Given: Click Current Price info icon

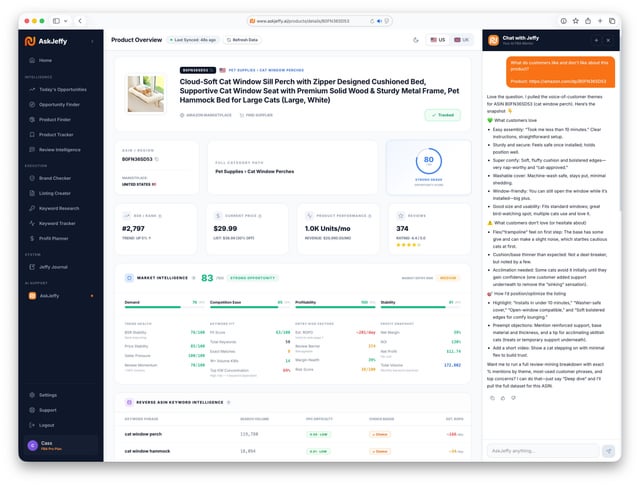Looking at the screenshot, I should point(260,216).
